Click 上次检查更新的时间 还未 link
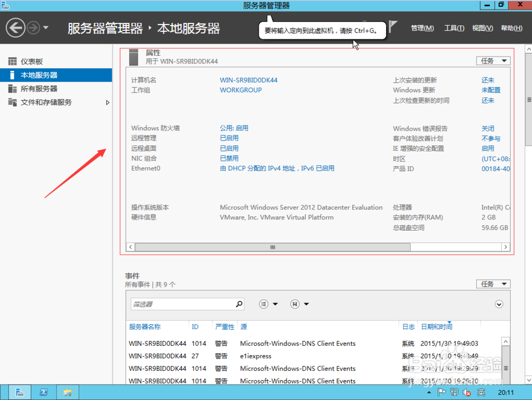This screenshot has height=400, width=532. pyautogui.click(x=487, y=100)
